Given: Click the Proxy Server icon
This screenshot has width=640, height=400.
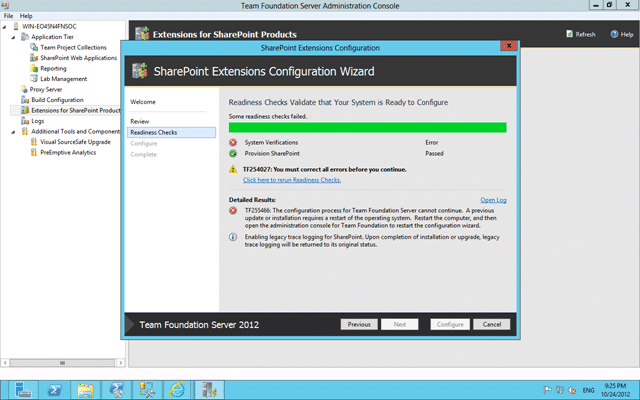Looking at the screenshot, I should coord(24,89).
